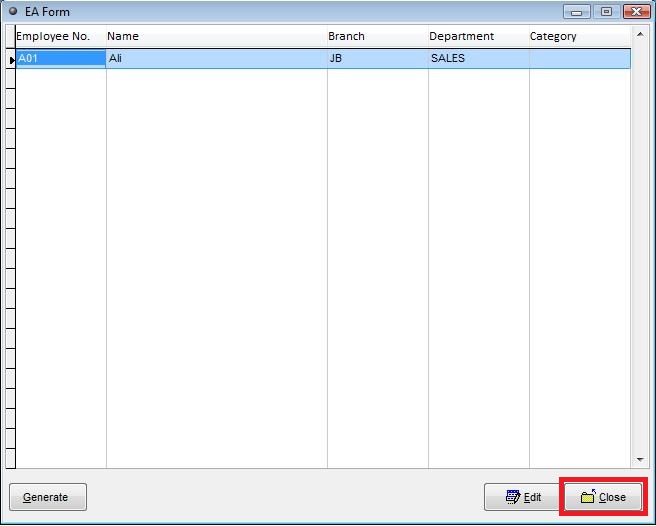Click the row selector arrow for A01
Screen dimensions: 656x526
click(11, 59)
